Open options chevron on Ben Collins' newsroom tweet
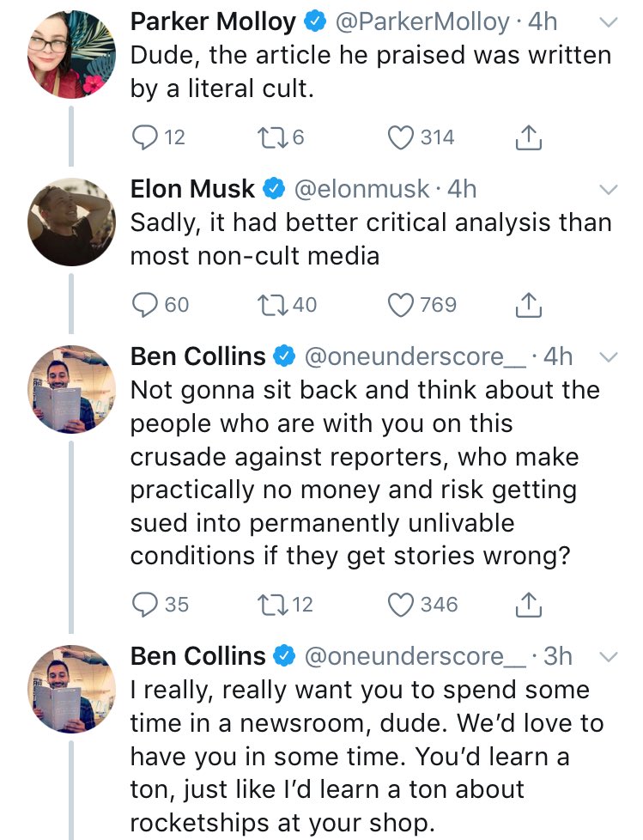 coord(608,656)
